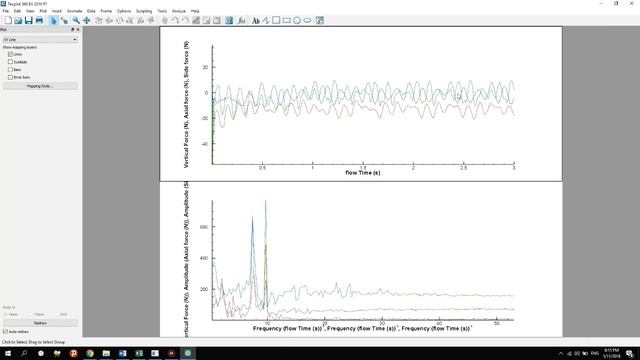This screenshot has height=360, width=640.
Task: Activate the Selector arrow tool
Action: [53, 20]
